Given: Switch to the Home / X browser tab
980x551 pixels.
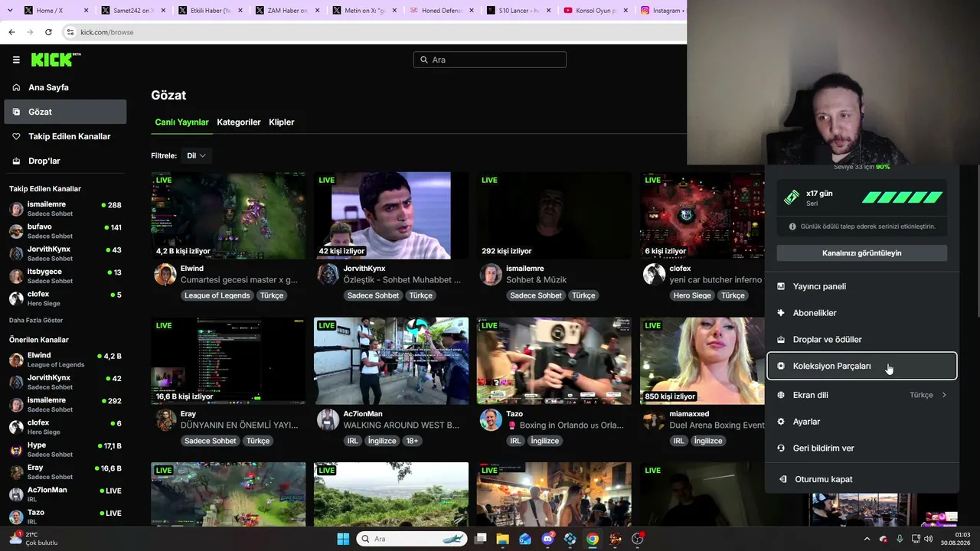Looking at the screenshot, I should click(x=55, y=11).
